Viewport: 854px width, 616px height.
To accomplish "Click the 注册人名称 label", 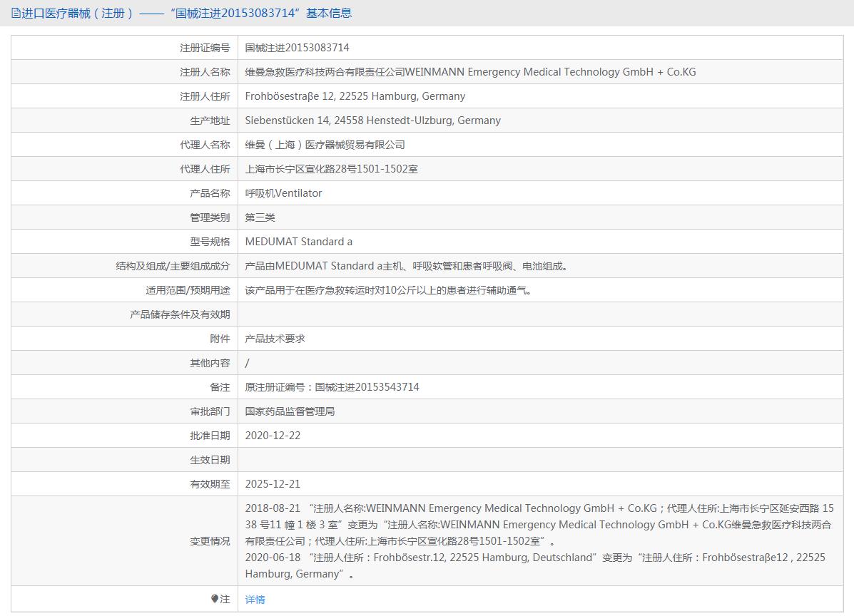I will [x=205, y=72].
